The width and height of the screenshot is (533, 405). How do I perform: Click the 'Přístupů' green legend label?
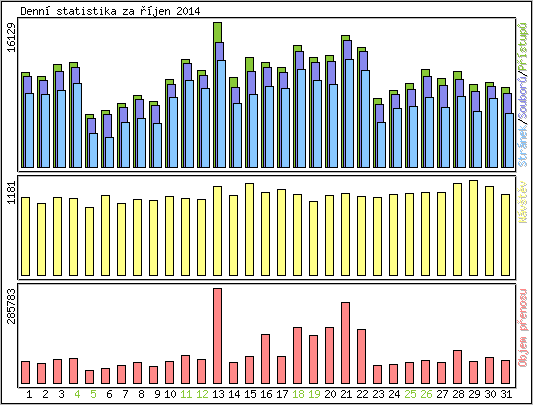point(522,47)
